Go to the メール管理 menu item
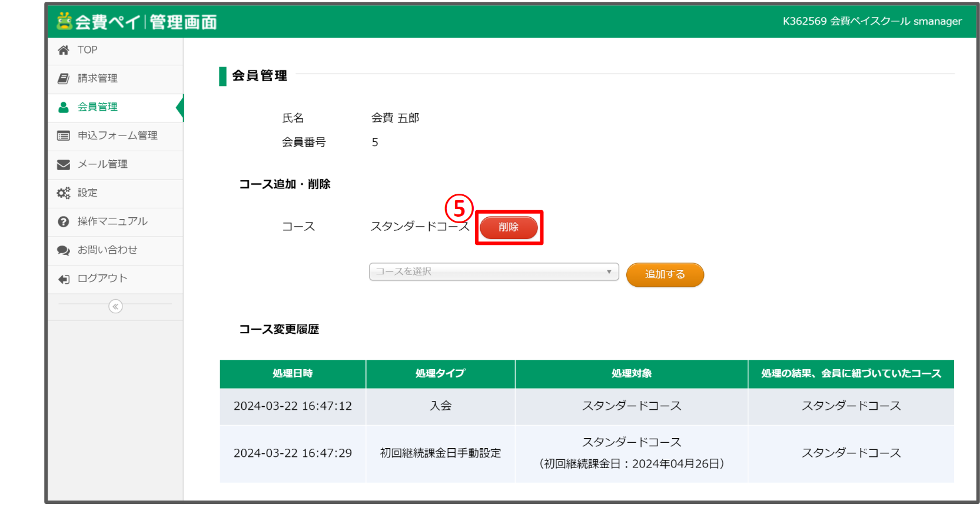The image size is (980, 507). point(102,164)
